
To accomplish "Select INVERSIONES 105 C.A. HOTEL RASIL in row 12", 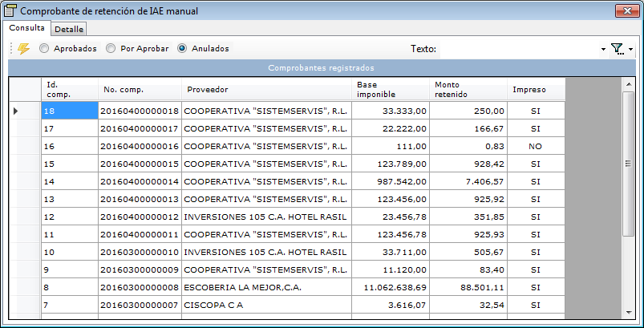I will (266, 217).
